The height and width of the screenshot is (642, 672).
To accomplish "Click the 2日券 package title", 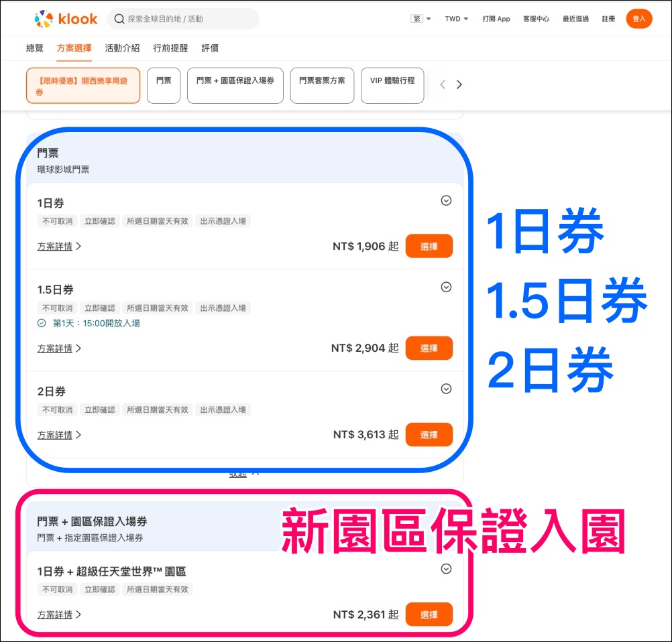I will 52,391.
